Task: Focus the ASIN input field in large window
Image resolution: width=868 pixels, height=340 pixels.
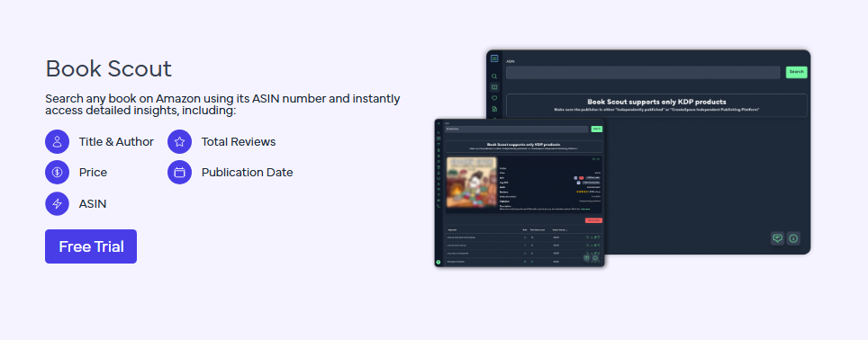Action: 643,73
